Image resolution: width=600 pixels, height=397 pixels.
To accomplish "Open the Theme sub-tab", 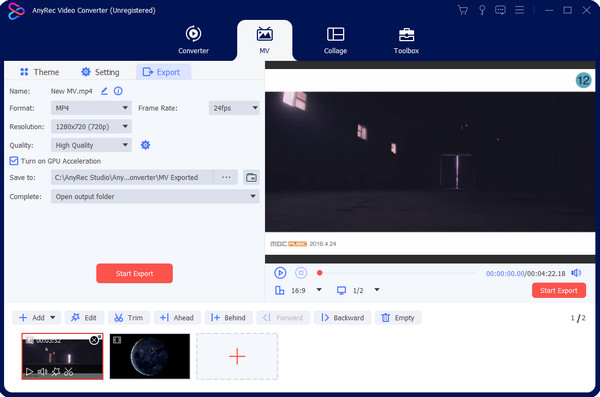I will pyautogui.click(x=39, y=72).
